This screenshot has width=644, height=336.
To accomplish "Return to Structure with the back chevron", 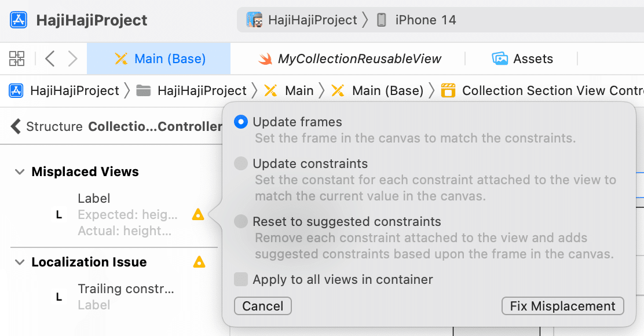I will 16,126.
